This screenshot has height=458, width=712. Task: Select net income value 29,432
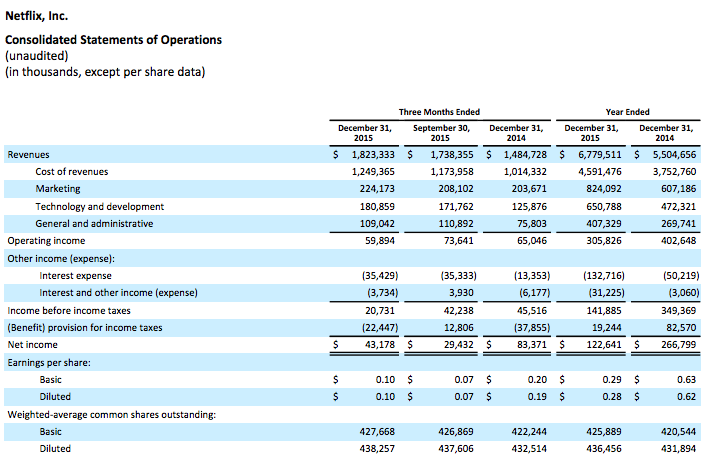[459, 345]
